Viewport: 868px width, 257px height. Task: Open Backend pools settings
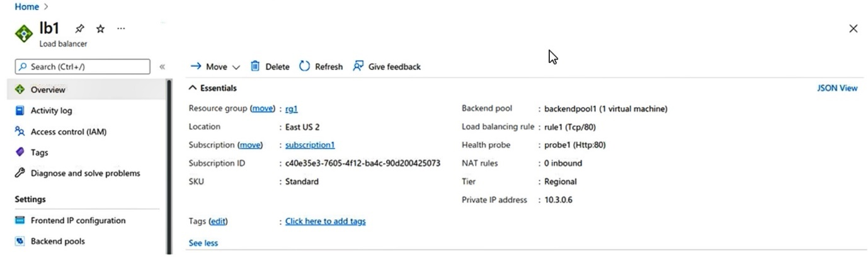(x=57, y=241)
